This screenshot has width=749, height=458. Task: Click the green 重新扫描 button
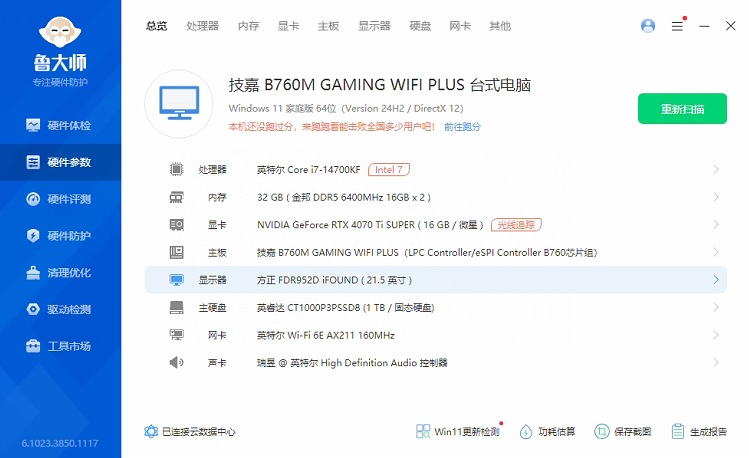[682, 109]
